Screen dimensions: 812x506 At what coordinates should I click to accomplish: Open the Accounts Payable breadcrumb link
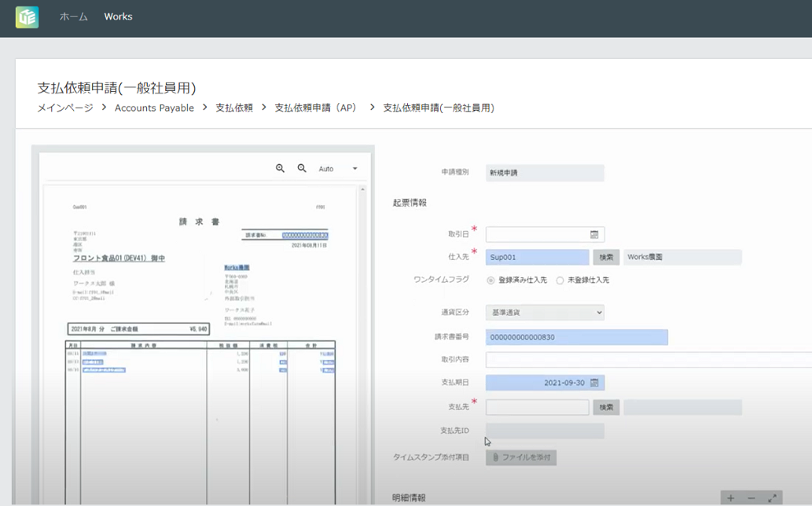(154, 108)
